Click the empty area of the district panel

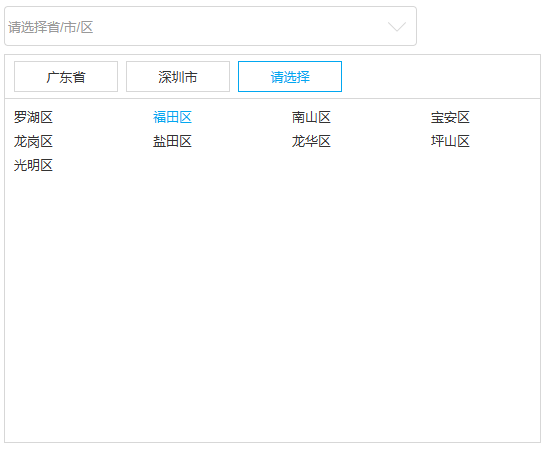(273, 305)
